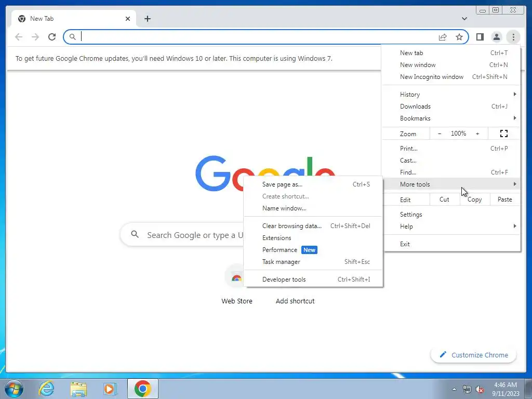Open the Windows Start button

(x=14, y=389)
